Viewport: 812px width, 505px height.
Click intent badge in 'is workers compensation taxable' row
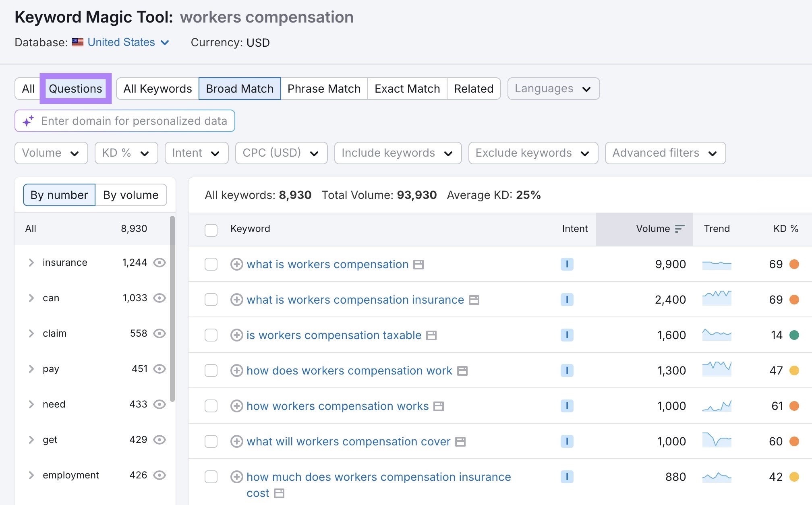567,335
